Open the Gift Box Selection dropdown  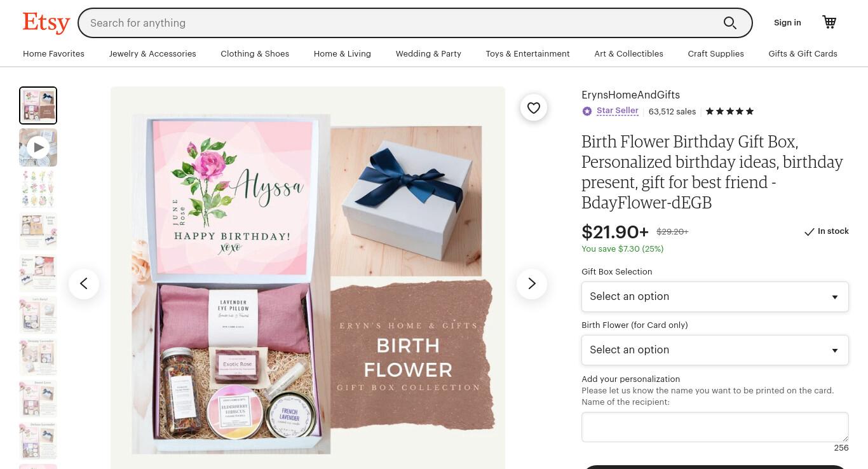[x=715, y=297]
